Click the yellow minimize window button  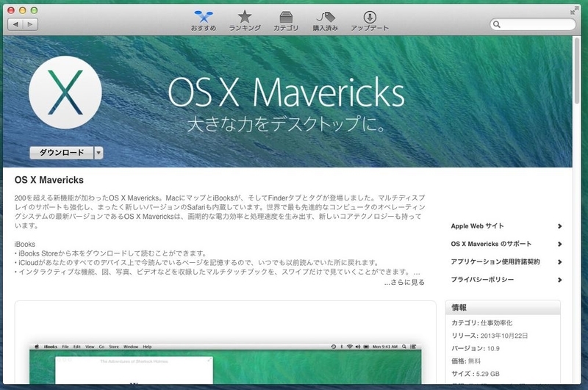point(23,10)
